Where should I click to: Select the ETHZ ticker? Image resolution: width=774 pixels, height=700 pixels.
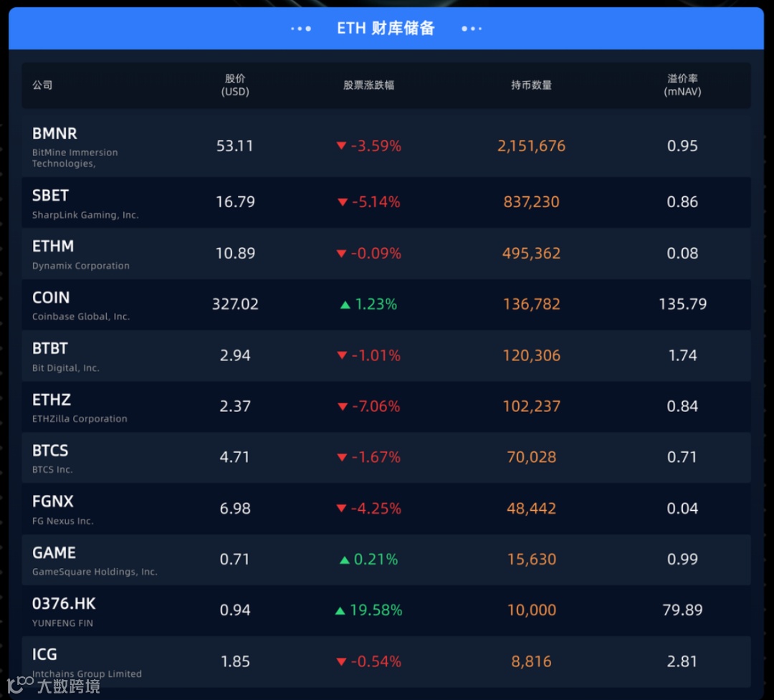coord(52,399)
